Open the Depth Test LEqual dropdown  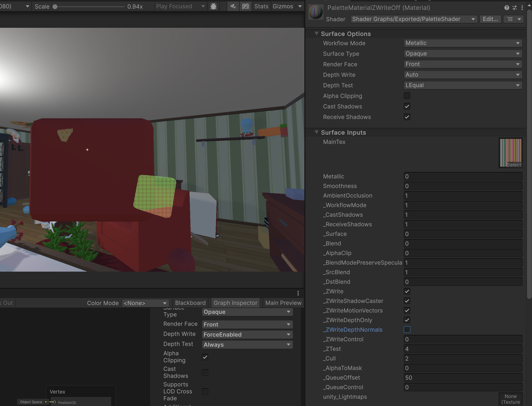(463, 85)
